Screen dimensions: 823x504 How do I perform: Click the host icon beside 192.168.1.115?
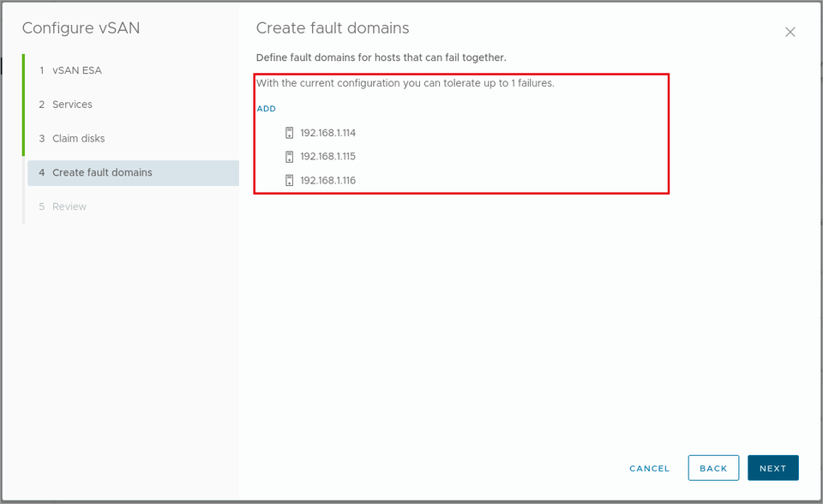pyautogui.click(x=289, y=157)
